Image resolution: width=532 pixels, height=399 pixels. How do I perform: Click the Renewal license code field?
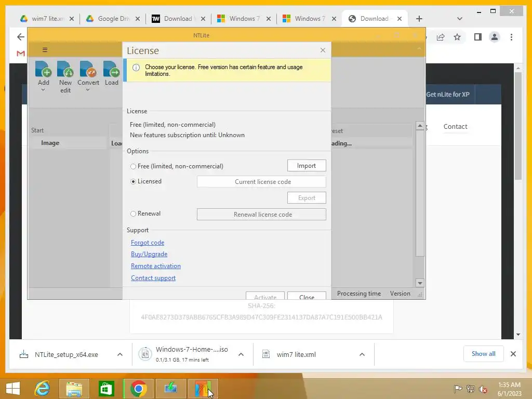click(262, 215)
